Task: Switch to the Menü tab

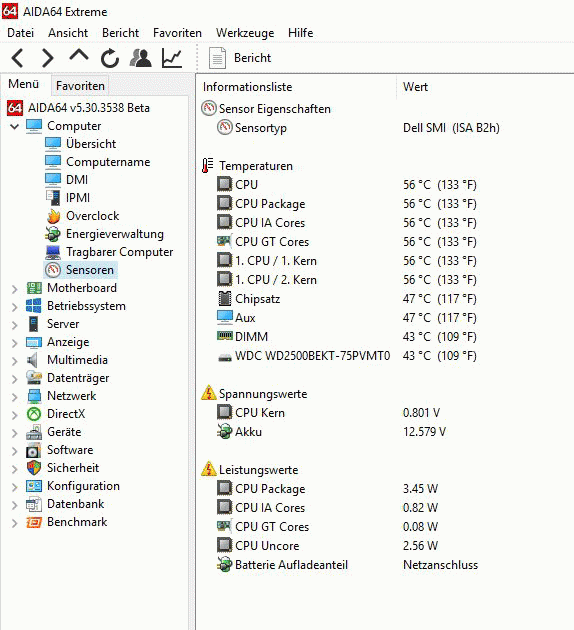Action: pyautogui.click(x=24, y=84)
